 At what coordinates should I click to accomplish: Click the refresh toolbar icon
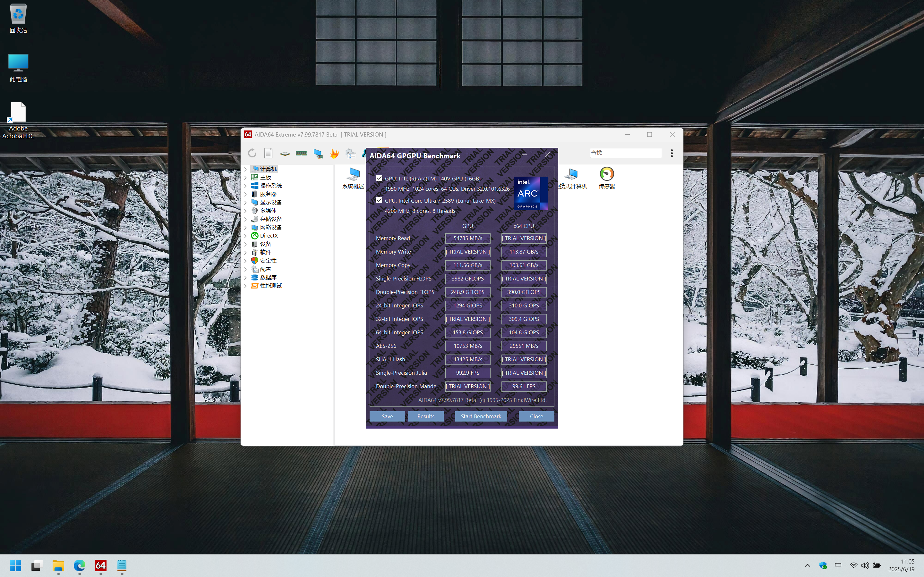pyautogui.click(x=252, y=154)
